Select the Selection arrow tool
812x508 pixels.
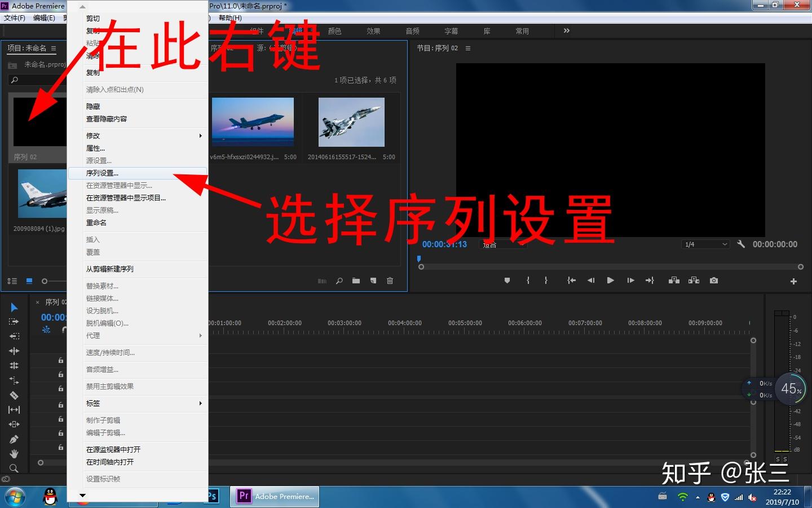point(14,307)
